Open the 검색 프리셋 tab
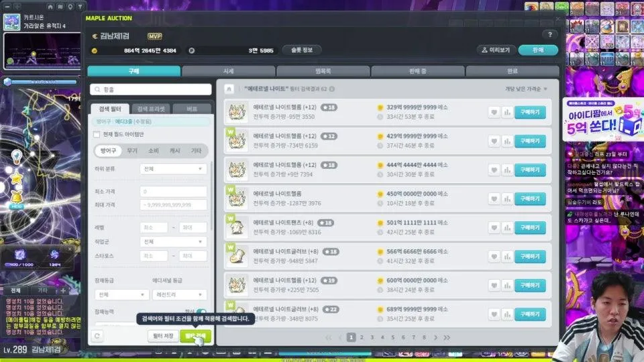644x362 pixels. point(151,109)
